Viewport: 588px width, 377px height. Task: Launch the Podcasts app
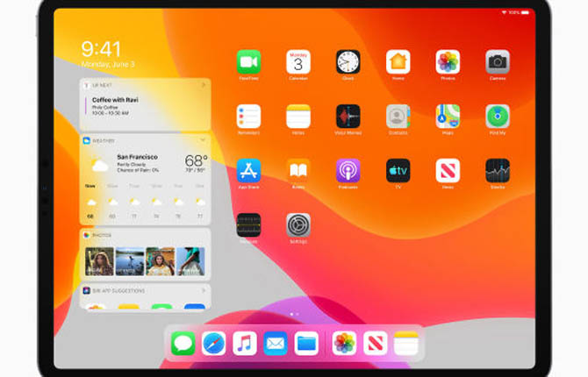(348, 170)
